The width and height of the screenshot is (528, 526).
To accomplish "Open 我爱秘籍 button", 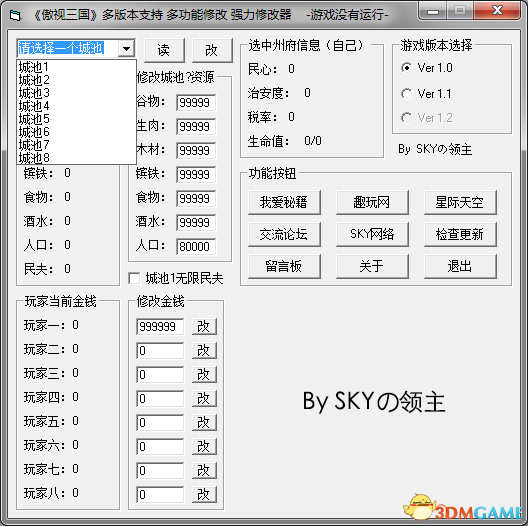I will pos(284,202).
